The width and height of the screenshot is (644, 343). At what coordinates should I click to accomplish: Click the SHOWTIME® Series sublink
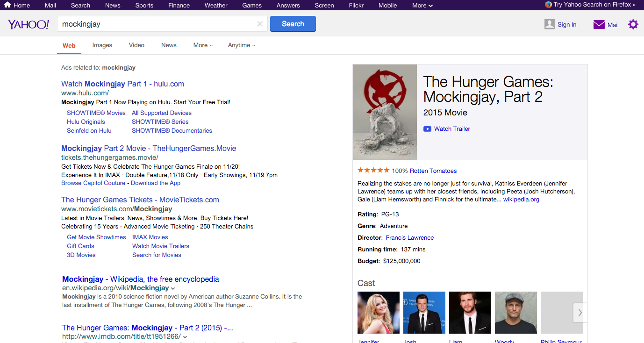[160, 122]
